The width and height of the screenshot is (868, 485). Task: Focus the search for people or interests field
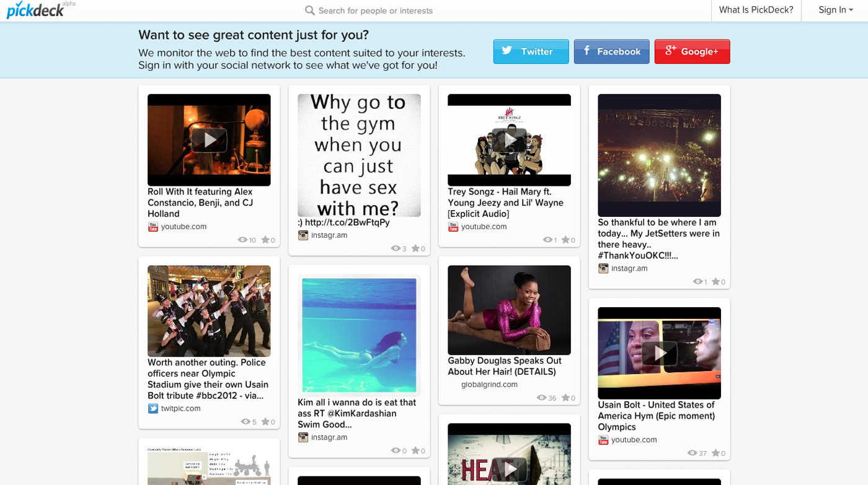tap(376, 11)
